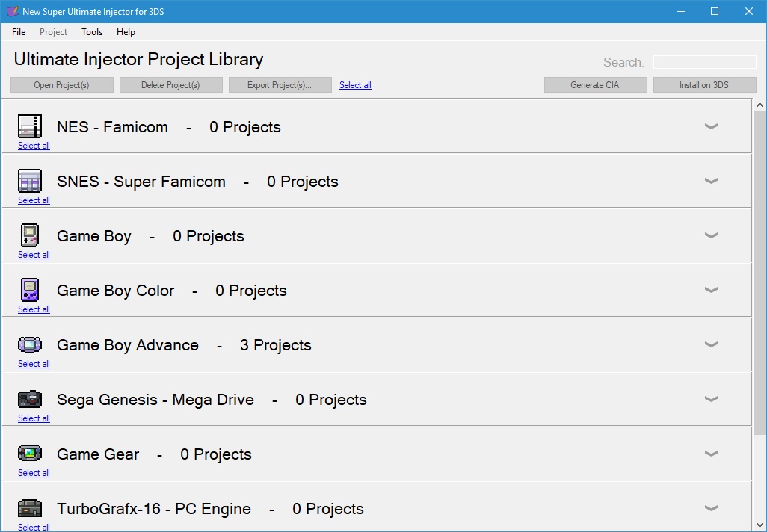Click the "Game Gear - 0 Projects" title
Screen dimensions: 767x532
(154, 454)
